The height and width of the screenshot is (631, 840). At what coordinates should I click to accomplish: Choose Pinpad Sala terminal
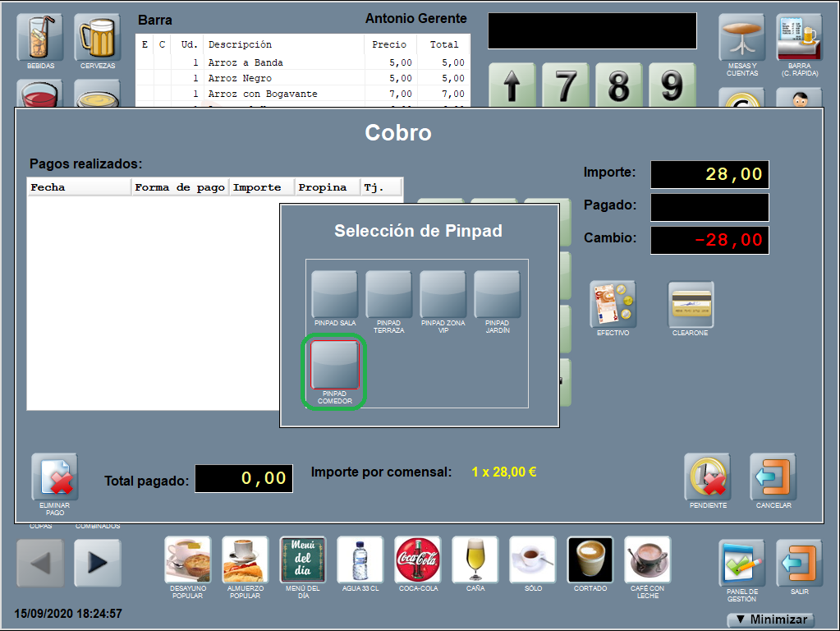click(334, 294)
